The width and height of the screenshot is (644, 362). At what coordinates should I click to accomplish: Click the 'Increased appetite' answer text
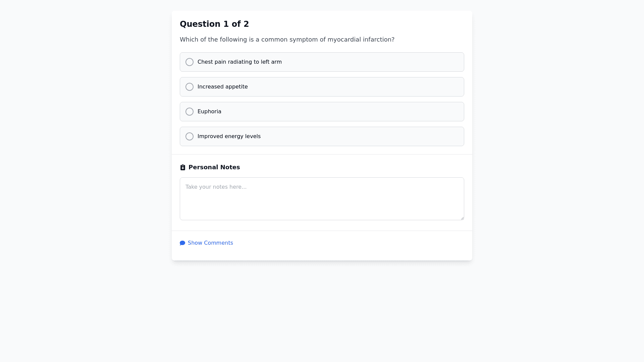222,87
